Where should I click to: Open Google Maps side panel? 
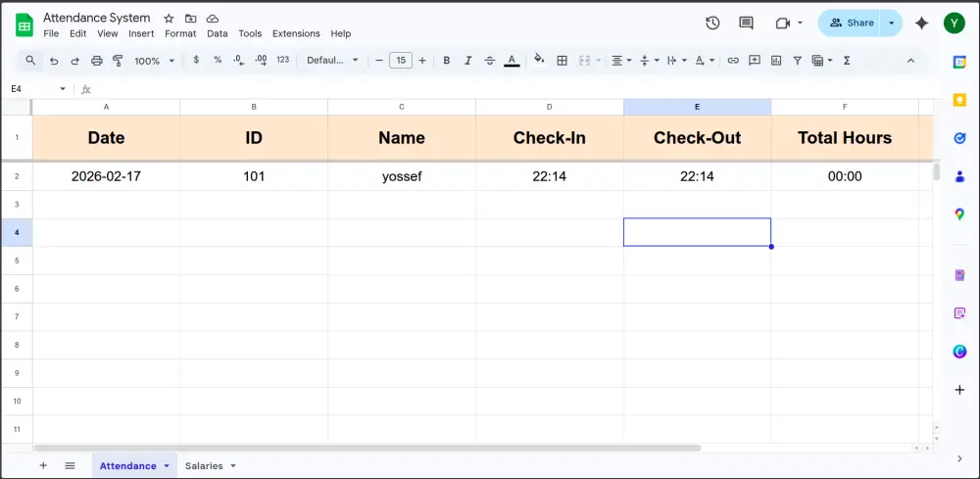959,215
